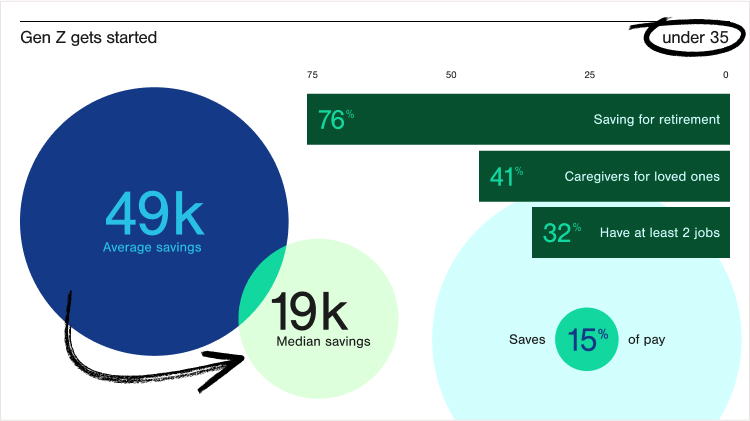
Task: Select the 'Caregivers for loved ones' label
Action: coord(642,176)
